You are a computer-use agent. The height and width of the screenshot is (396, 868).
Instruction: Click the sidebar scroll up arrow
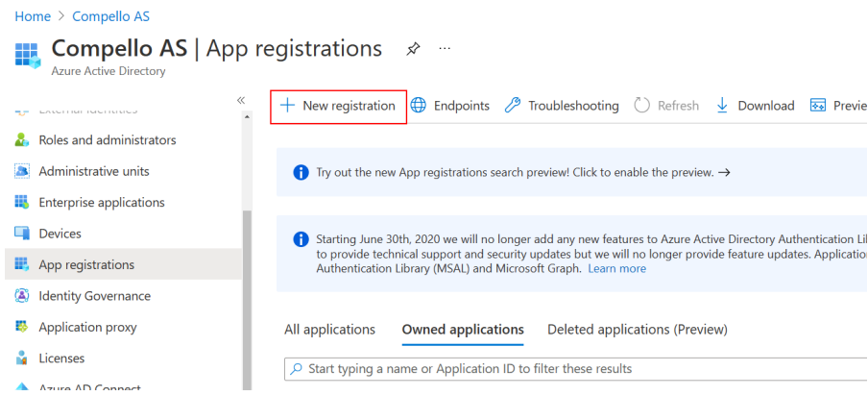(x=247, y=117)
